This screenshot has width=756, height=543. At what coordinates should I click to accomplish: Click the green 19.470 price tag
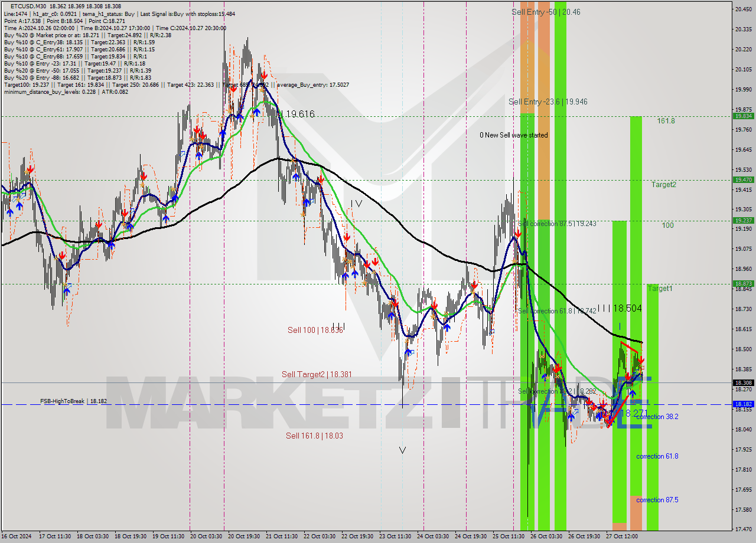tap(743, 179)
